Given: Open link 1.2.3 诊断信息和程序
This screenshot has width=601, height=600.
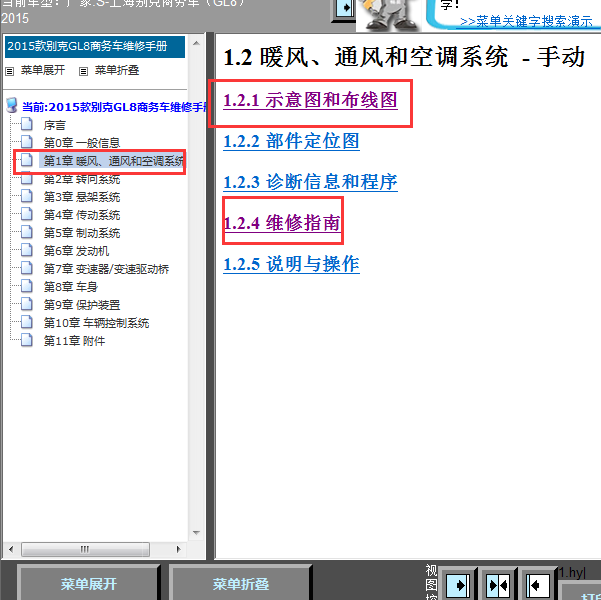Looking at the screenshot, I should click(310, 182).
